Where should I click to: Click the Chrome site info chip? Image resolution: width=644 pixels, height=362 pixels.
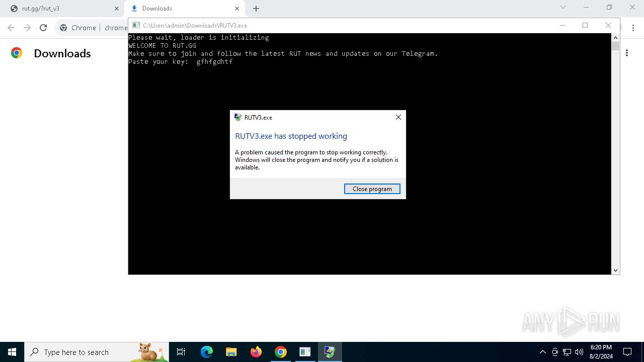coord(78,28)
